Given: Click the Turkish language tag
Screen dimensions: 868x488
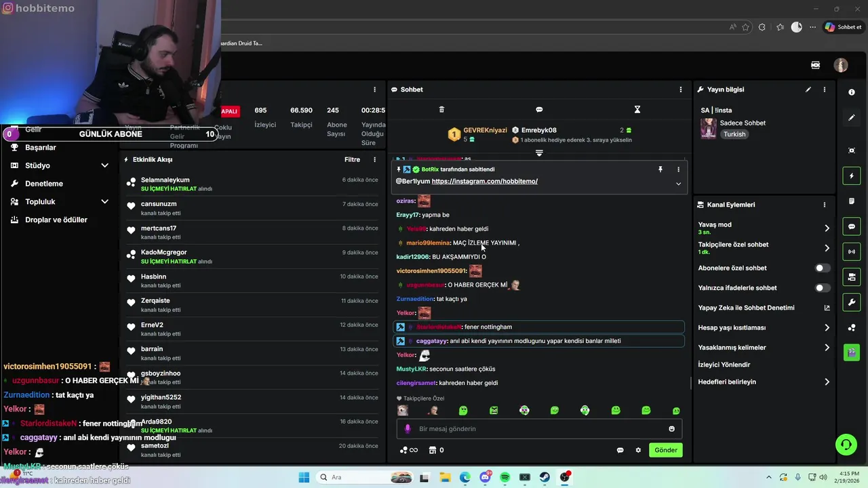Looking at the screenshot, I should click(x=734, y=134).
